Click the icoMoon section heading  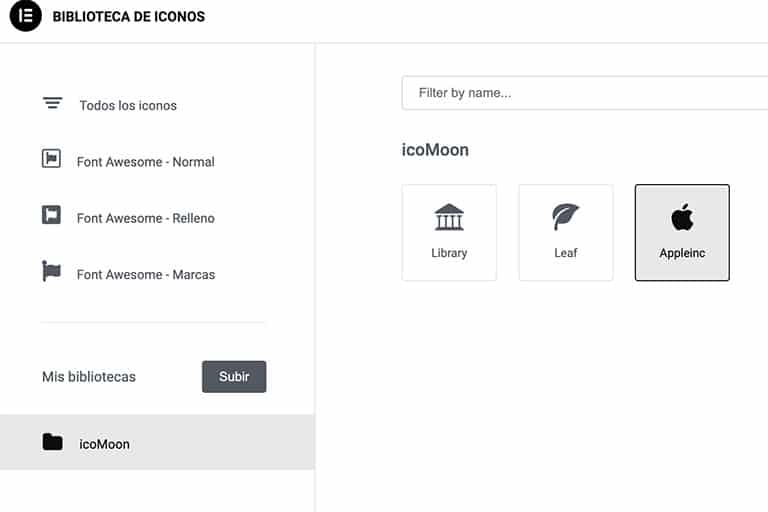pyautogui.click(x=435, y=150)
